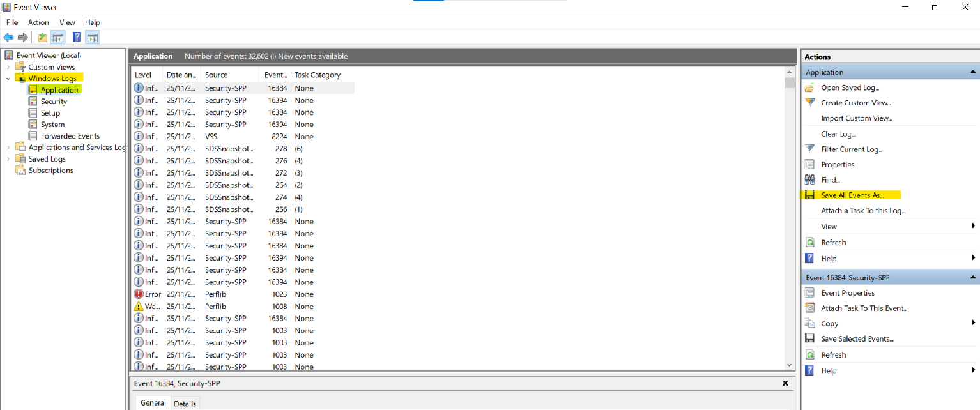Open the Help menu in menu bar
This screenshot has height=410, width=980.
tap(93, 22)
